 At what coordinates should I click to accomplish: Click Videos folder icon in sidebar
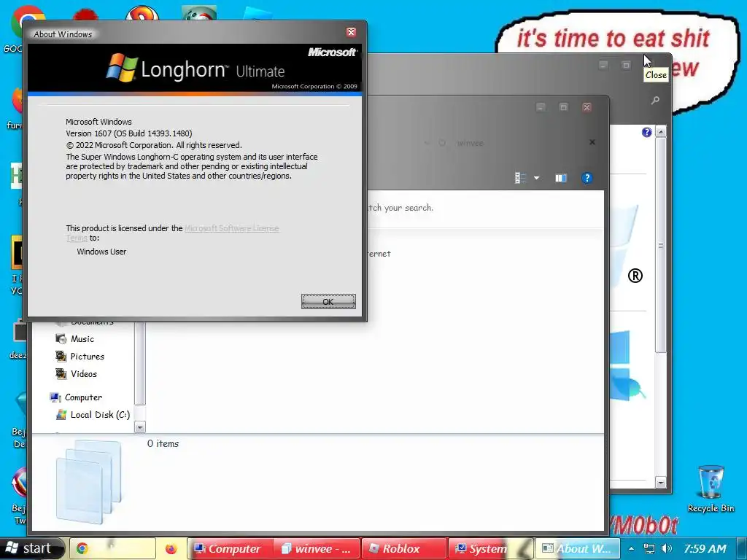61,374
